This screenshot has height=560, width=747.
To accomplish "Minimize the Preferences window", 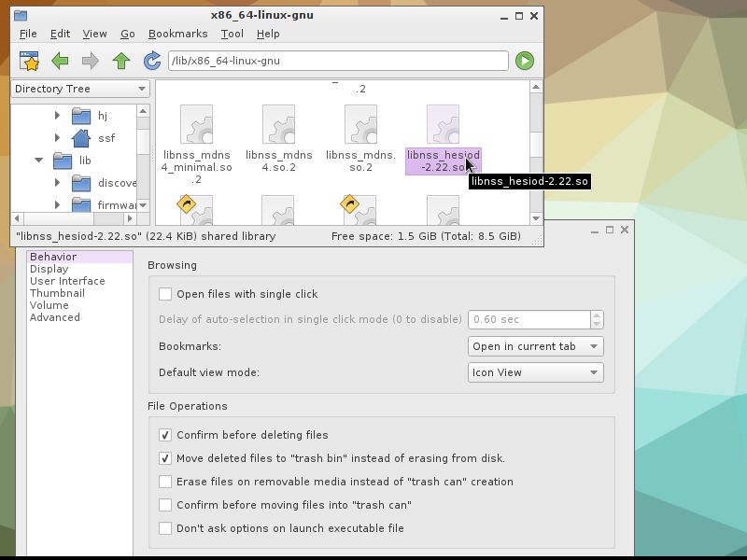I will [595, 231].
